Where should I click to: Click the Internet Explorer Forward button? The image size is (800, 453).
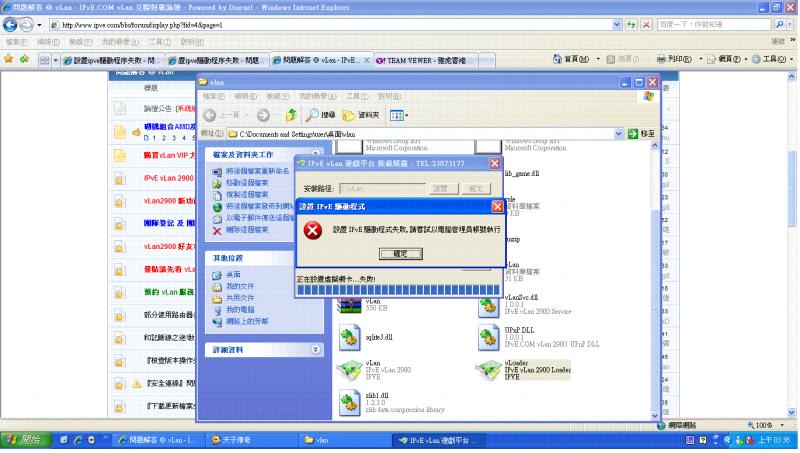point(27,24)
